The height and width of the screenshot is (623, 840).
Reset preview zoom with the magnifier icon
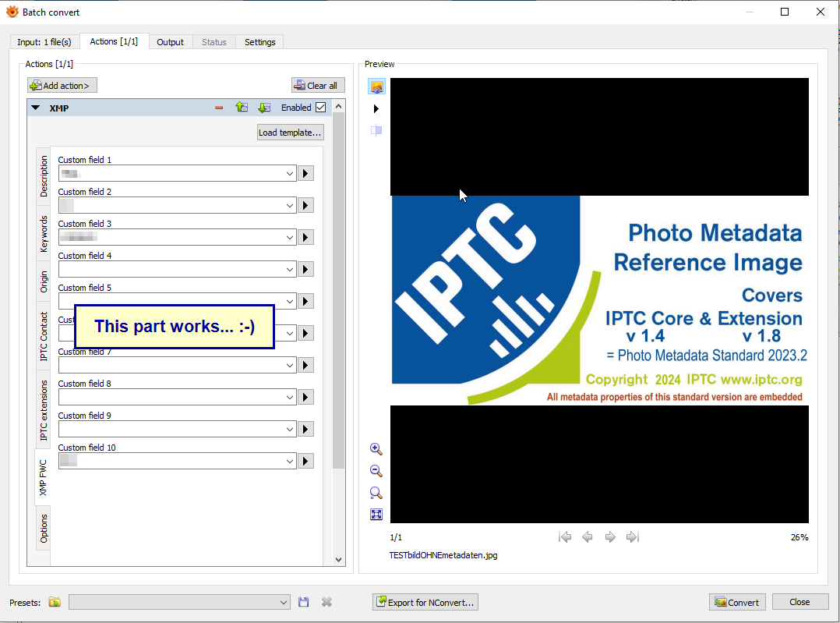coord(376,493)
